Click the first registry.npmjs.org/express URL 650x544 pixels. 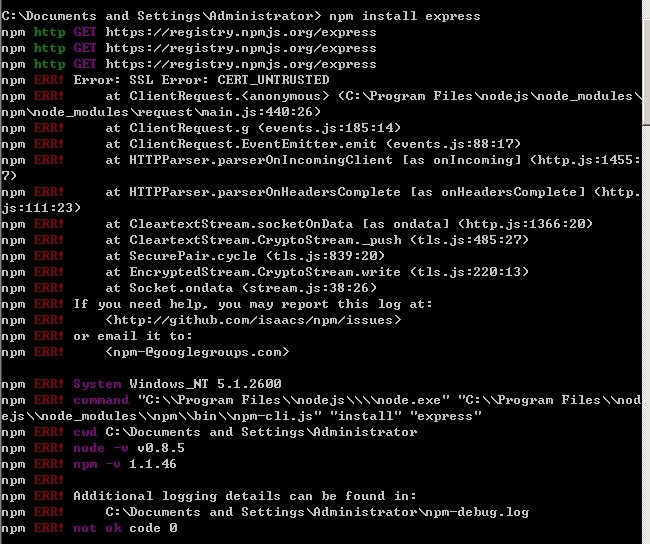pyautogui.click(x=241, y=32)
